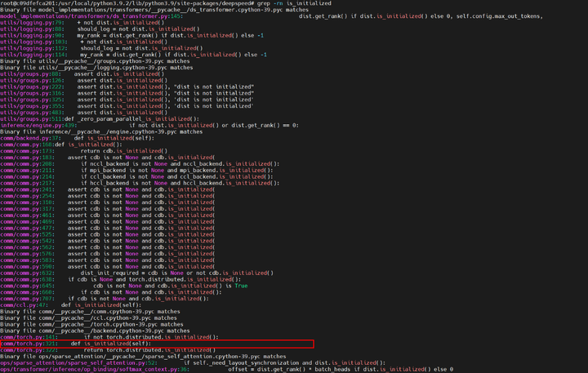Select the ds_transformer.py:145 file reference
The height and width of the screenshot is (373, 588).
click(x=91, y=16)
